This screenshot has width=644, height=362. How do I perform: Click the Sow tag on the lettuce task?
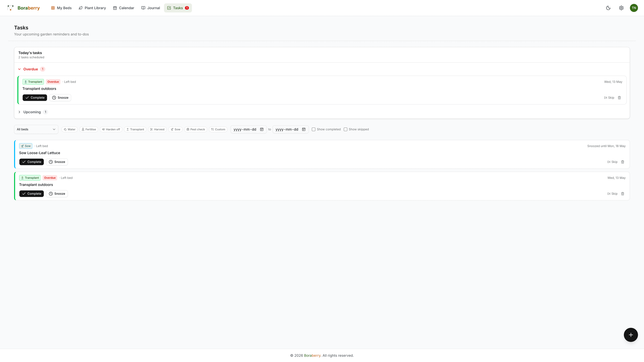pos(26,146)
